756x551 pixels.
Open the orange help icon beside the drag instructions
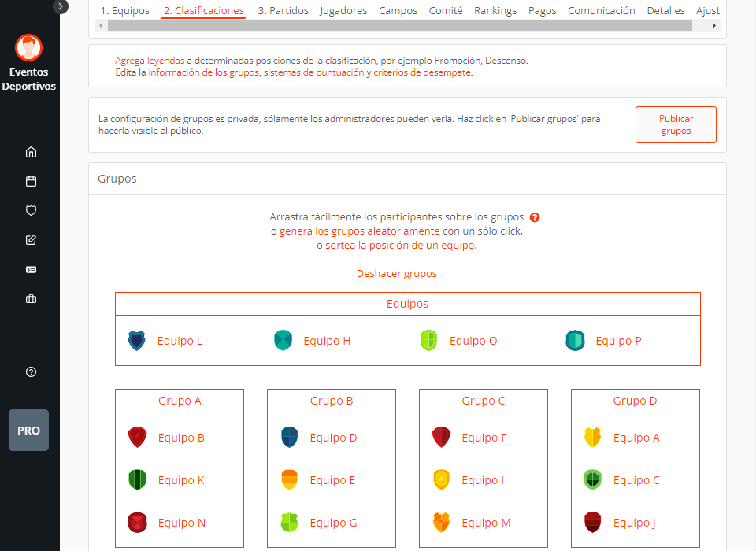535,217
